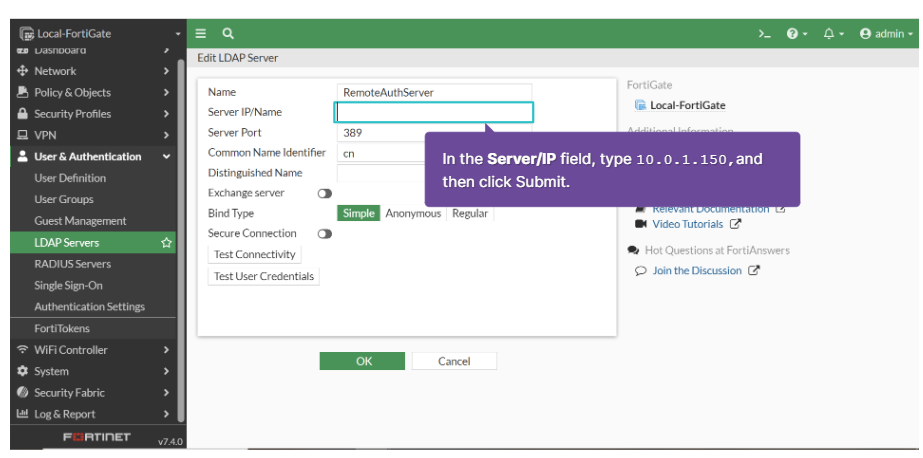
Task: Enable the Secure Connection toggle
Action: (325, 234)
